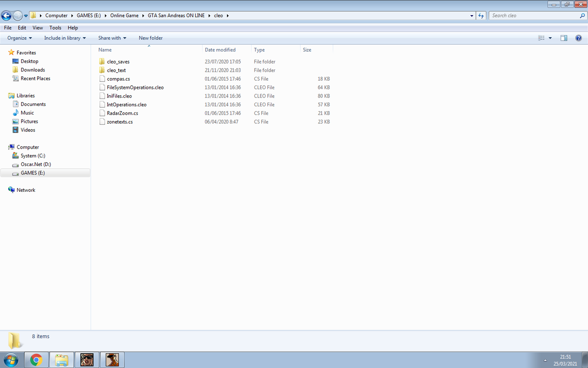Click the 23/07/2020 17:05 date cell
The height and width of the screenshot is (368, 588).
223,62
